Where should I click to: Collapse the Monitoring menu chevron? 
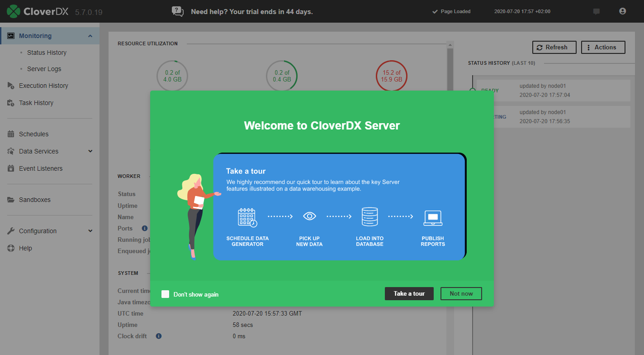point(90,36)
